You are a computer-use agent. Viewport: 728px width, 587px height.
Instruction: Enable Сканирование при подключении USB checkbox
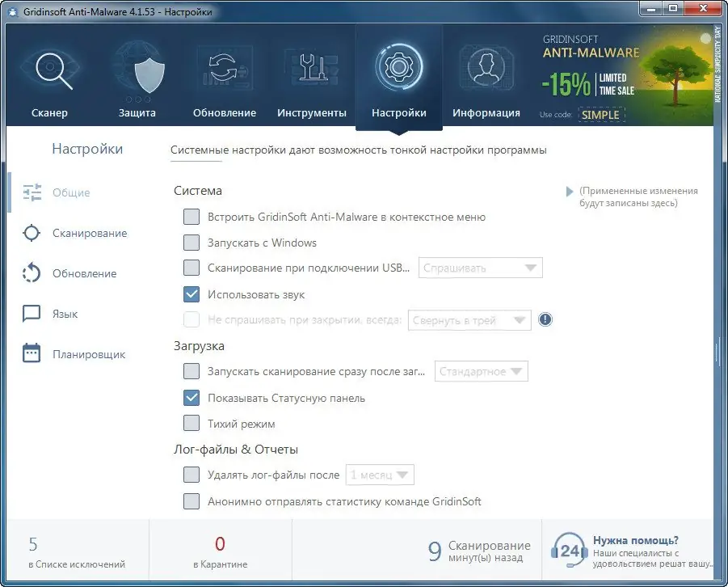(x=191, y=268)
